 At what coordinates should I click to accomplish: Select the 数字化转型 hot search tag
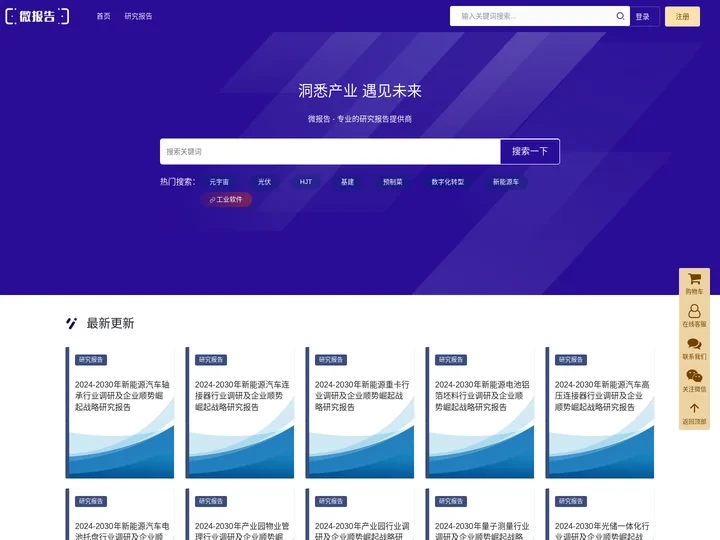point(448,182)
